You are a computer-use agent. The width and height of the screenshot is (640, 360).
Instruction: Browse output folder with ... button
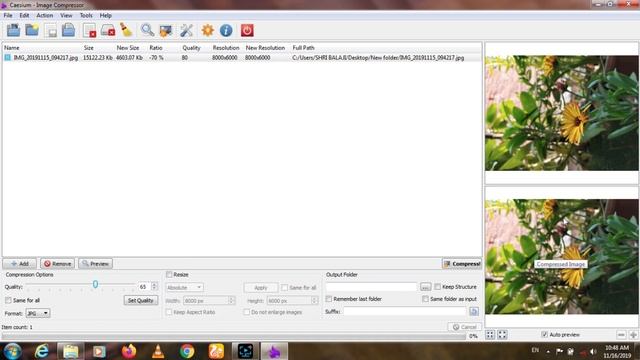pyautogui.click(x=425, y=287)
